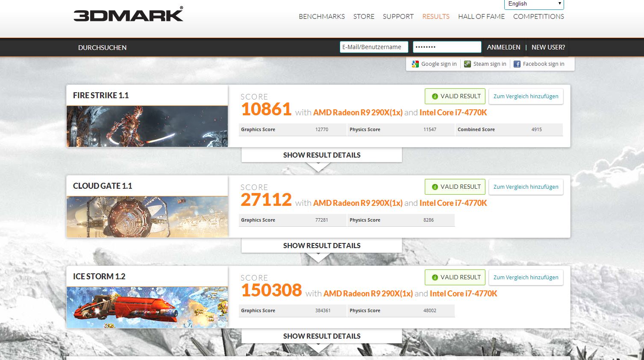Click the Valid Result badge for Ice Storm

pos(455,278)
